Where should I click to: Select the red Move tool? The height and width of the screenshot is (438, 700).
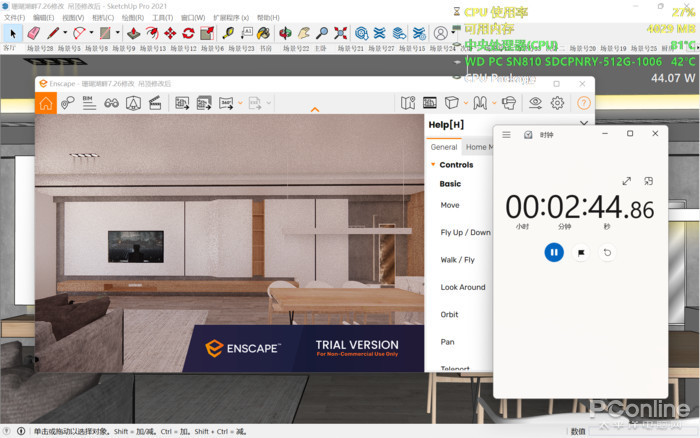point(170,33)
